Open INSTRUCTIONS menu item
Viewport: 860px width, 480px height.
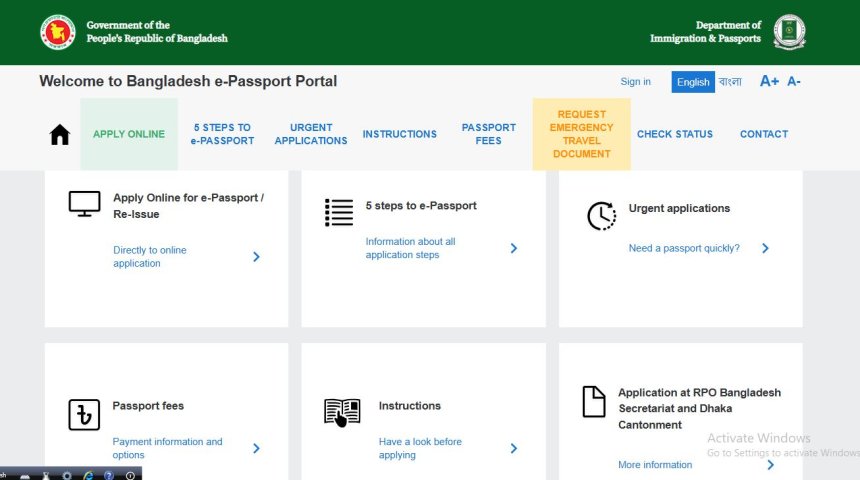click(400, 134)
